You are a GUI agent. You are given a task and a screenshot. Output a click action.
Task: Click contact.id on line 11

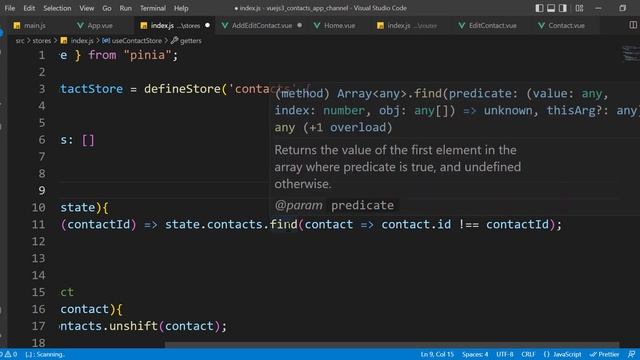(x=416, y=224)
